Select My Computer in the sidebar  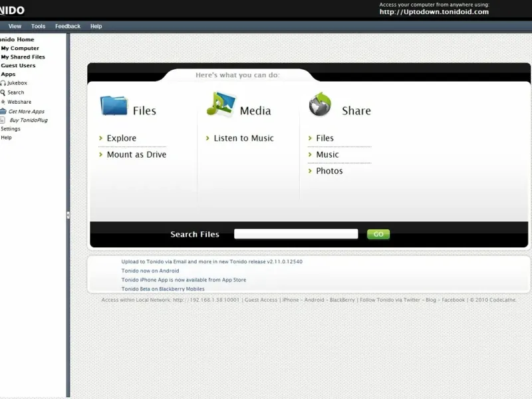tap(20, 48)
